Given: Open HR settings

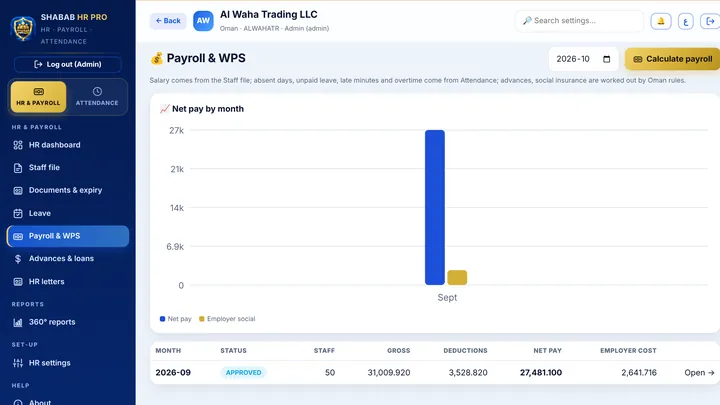Looking at the screenshot, I should click(68, 363).
